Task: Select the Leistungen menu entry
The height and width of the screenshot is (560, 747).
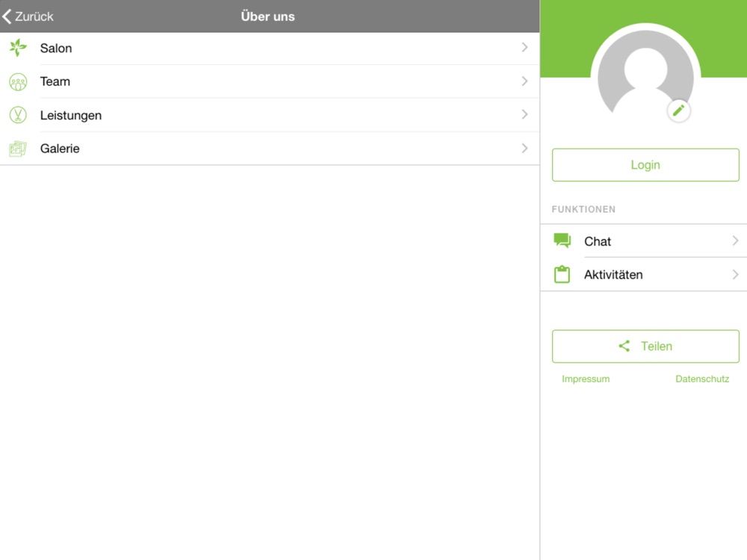Action: point(270,115)
